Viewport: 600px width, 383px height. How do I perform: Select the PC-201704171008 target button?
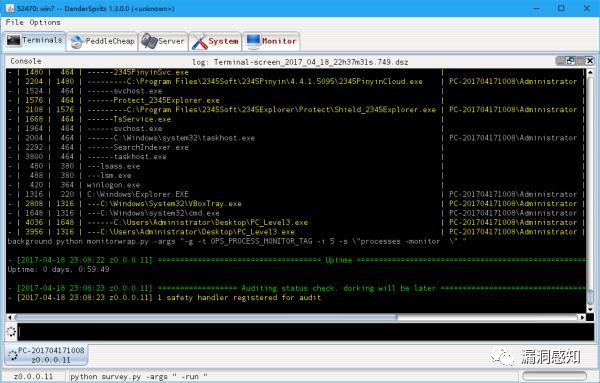[46, 355]
